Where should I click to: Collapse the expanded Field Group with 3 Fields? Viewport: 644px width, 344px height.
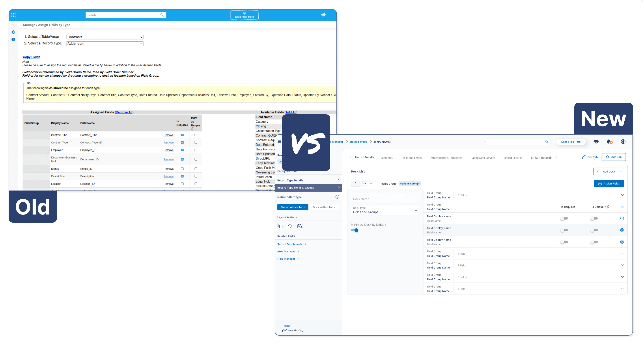tap(622, 206)
